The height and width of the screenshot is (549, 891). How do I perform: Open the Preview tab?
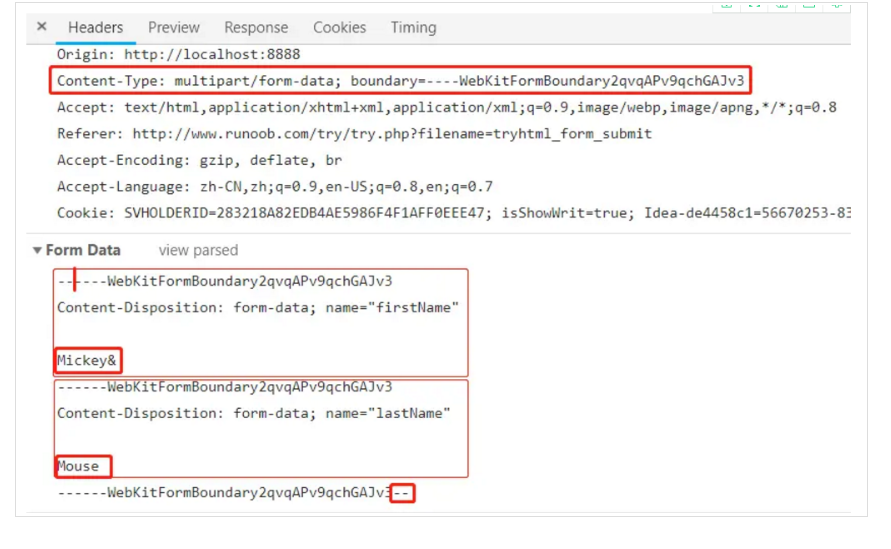[x=174, y=27]
